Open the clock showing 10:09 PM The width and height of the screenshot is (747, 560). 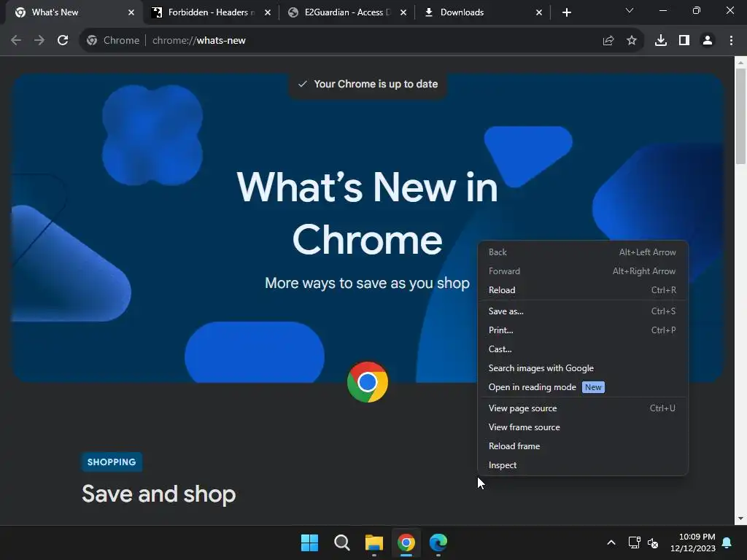tap(693, 542)
